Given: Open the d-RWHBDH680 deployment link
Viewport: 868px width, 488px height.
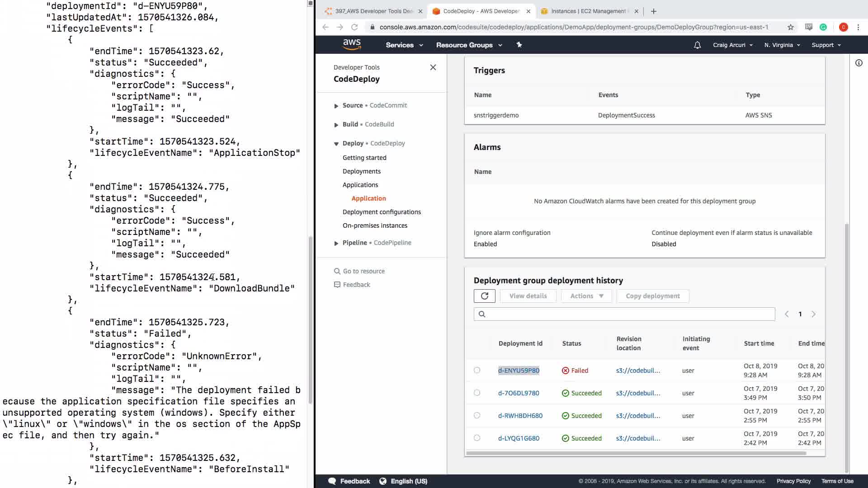Looking at the screenshot, I should pos(520,416).
